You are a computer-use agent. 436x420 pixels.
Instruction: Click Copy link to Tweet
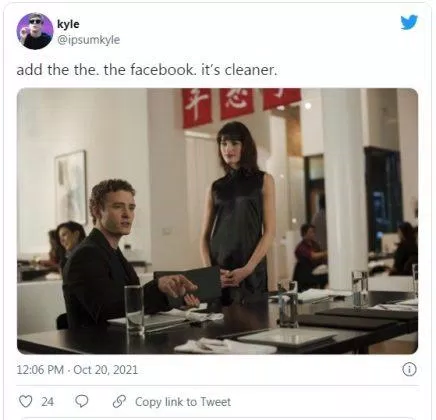[x=183, y=402]
